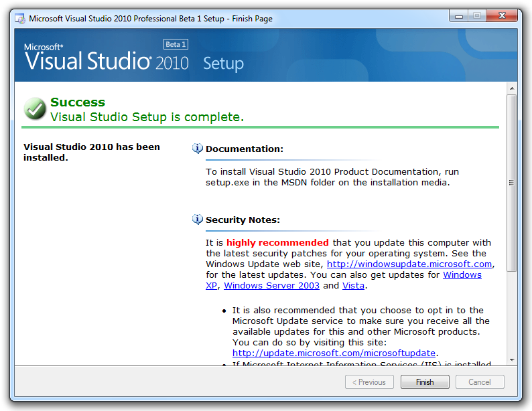Screen dimensions: 532x411
Task: Click 'Visual Studio 2010 has been installed.' text
Action: [92, 152]
